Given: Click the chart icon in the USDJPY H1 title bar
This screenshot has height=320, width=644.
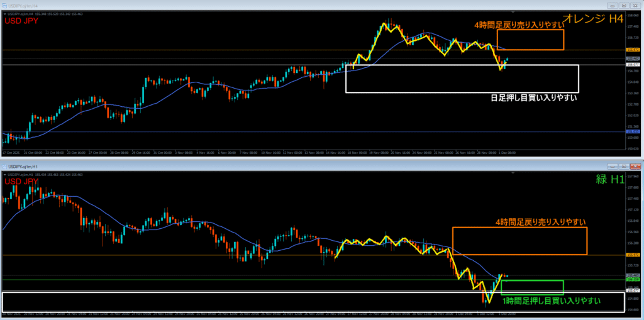Looking at the screenshot, I should [x=4, y=167].
